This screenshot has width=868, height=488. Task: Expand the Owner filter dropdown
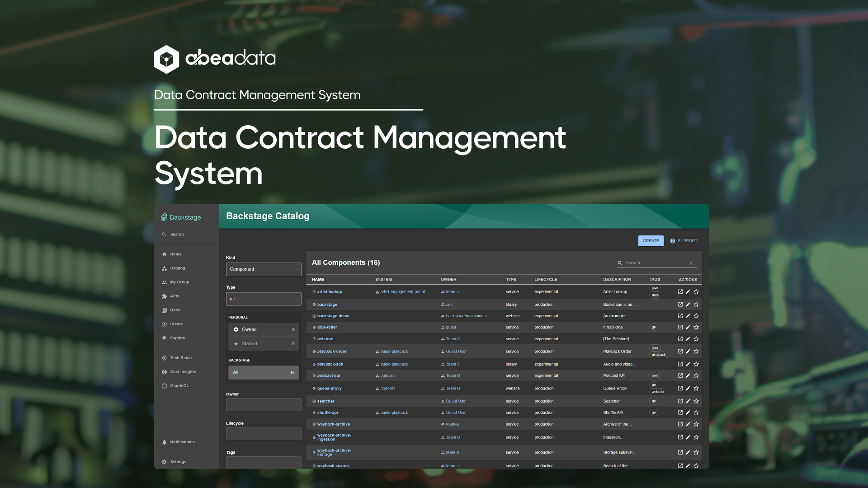[264, 405]
